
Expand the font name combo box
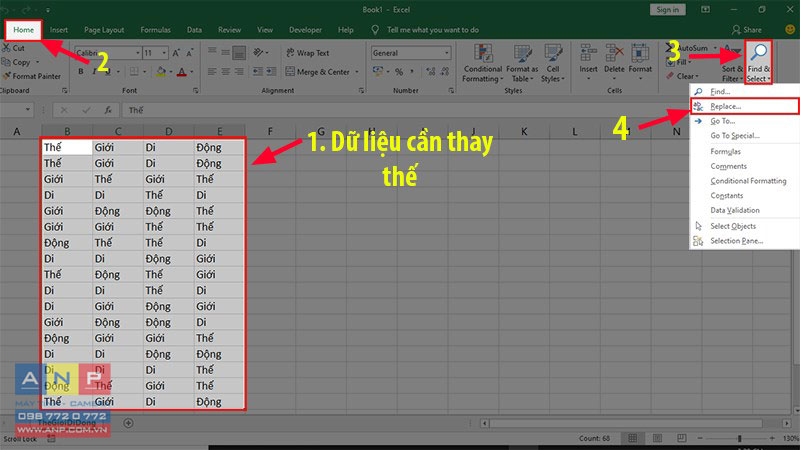pyautogui.click(x=138, y=53)
